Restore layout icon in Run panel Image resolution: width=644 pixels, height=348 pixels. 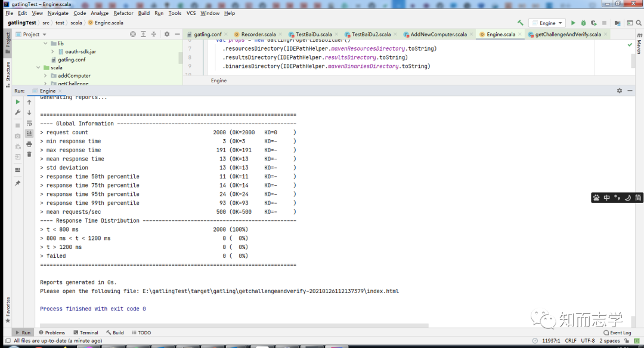(18, 170)
